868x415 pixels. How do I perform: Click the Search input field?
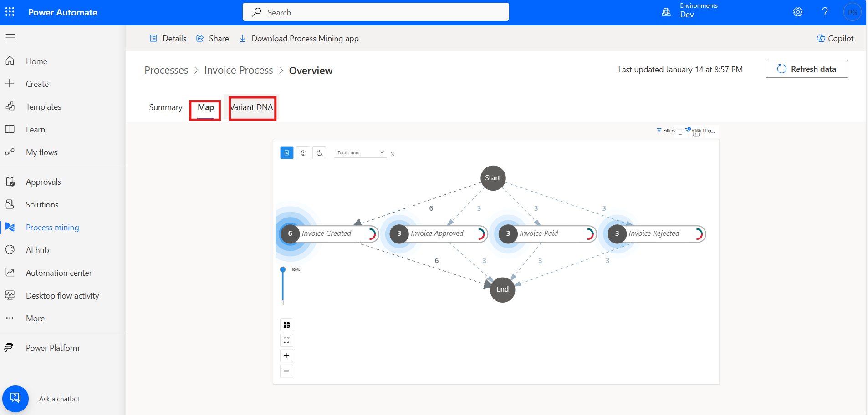pos(376,12)
